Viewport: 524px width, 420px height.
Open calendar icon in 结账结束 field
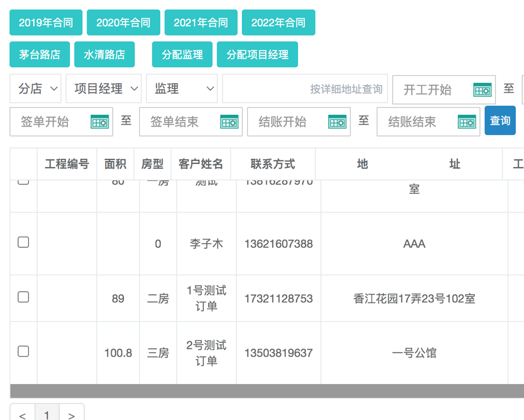[x=466, y=122]
